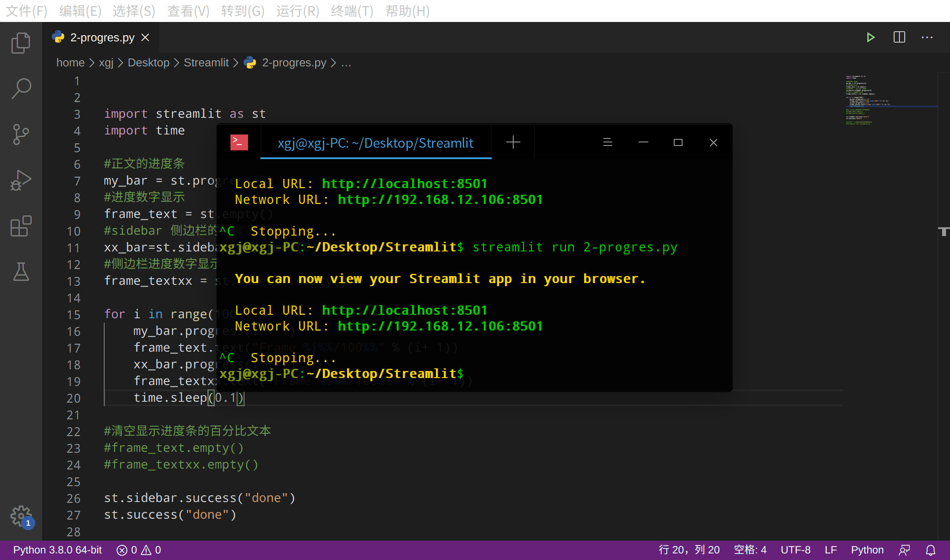
Task: Split the editor to the right
Action: click(x=899, y=37)
